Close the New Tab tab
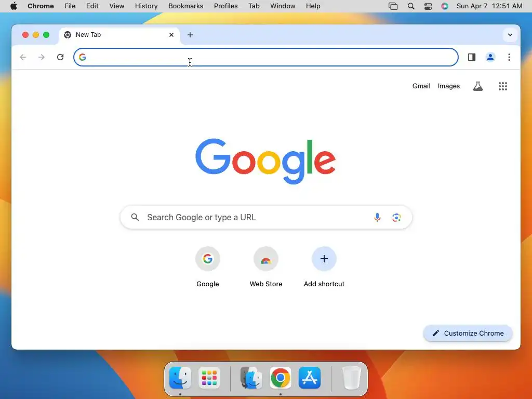 pyautogui.click(x=171, y=35)
